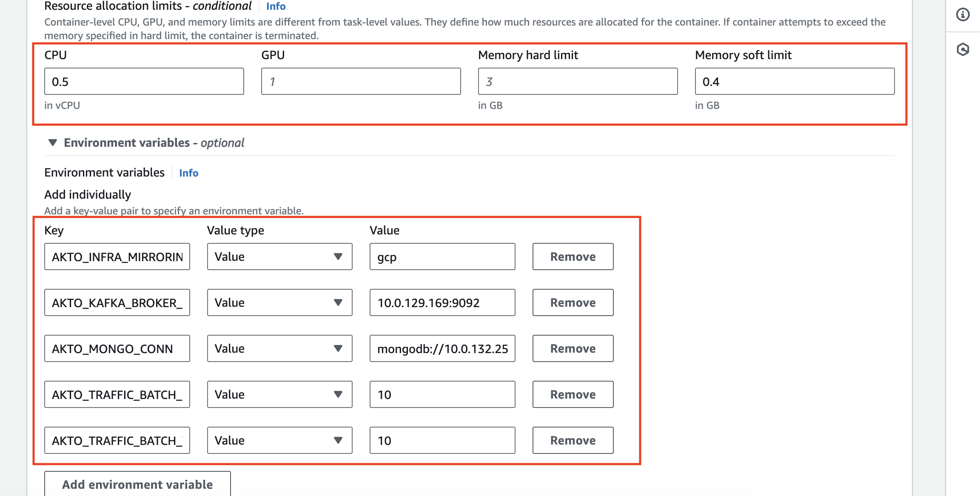Click the CPU input field showing 0.5
Image resolution: width=980 pixels, height=496 pixels.
point(143,81)
